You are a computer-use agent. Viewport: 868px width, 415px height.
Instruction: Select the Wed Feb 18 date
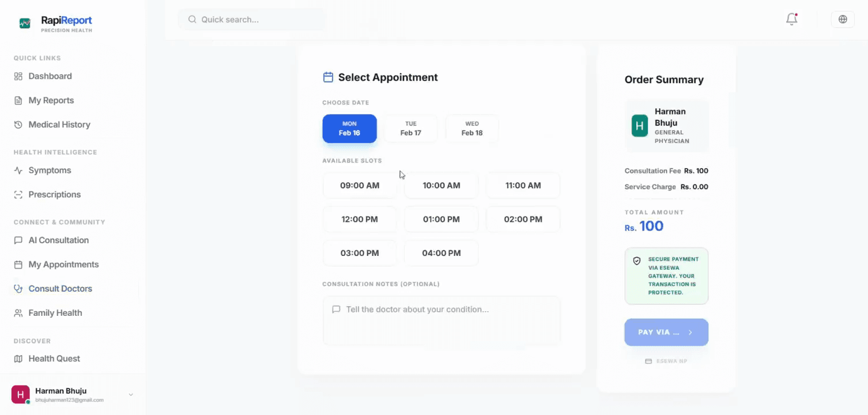click(472, 129)
